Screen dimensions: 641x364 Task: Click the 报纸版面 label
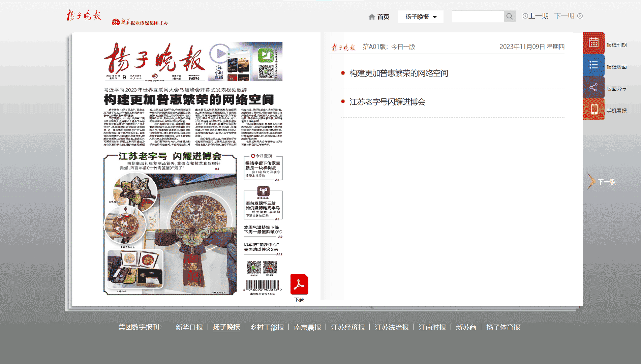pyautogui.click(x=616, y=67)
